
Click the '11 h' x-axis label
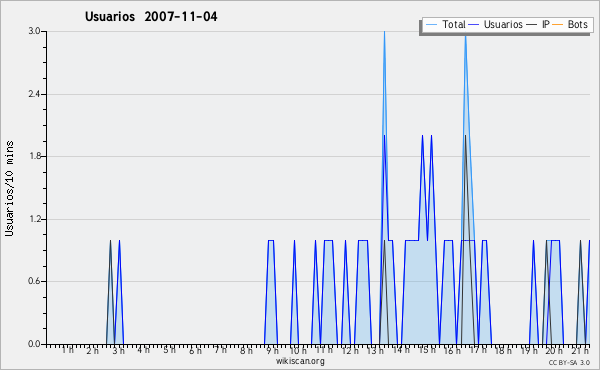click(324, 350)
